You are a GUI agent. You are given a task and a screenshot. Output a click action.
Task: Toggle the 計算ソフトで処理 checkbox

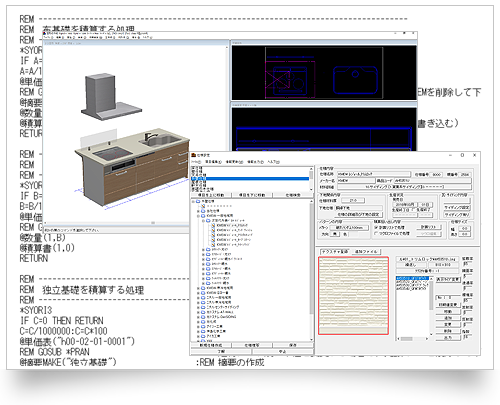(x=376, y=227)
